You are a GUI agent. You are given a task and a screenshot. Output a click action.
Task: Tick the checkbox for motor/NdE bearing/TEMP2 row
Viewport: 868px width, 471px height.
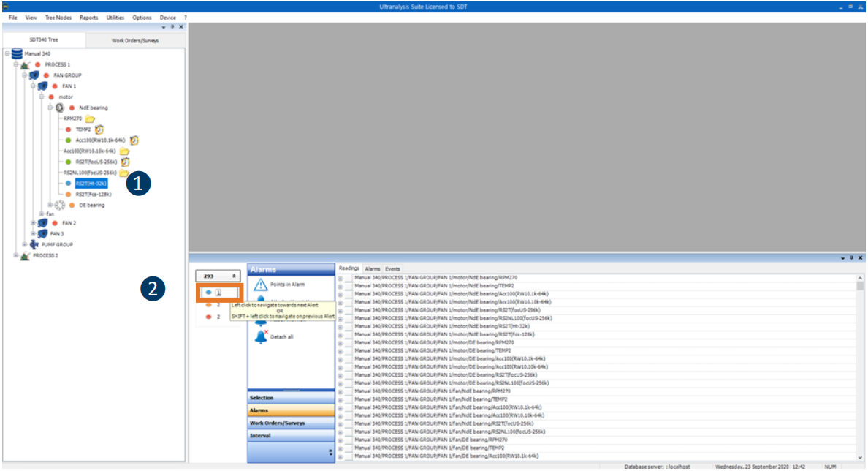click(349, 286)
